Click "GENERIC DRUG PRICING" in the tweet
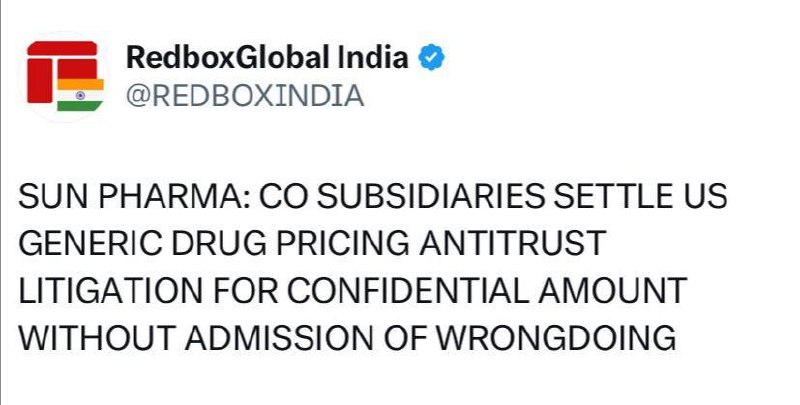This screenshot has width=800, height=405. [214, 243]
